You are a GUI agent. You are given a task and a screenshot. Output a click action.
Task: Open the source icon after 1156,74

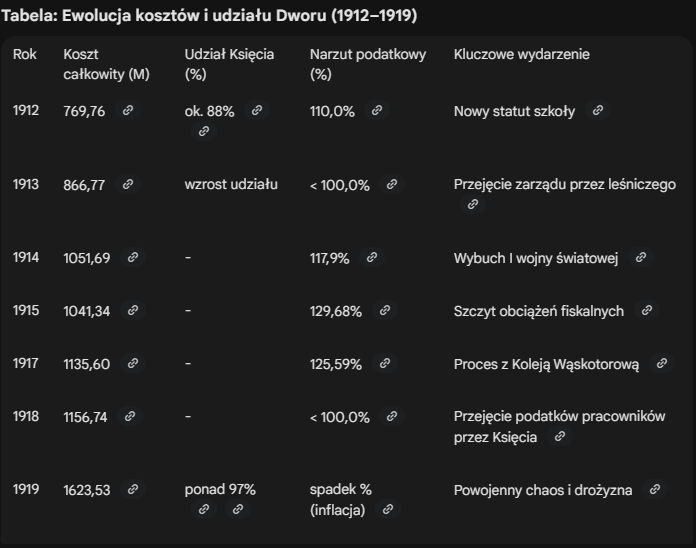[129, 417]
